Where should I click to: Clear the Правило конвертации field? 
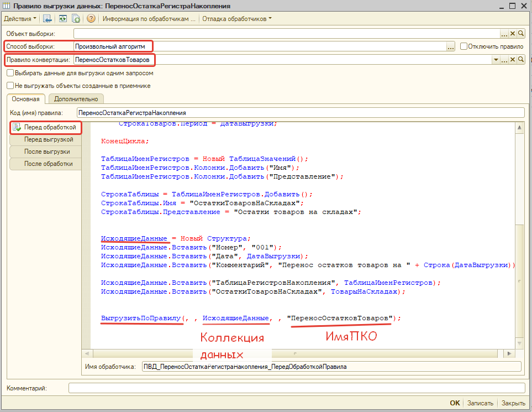(513, 60)
